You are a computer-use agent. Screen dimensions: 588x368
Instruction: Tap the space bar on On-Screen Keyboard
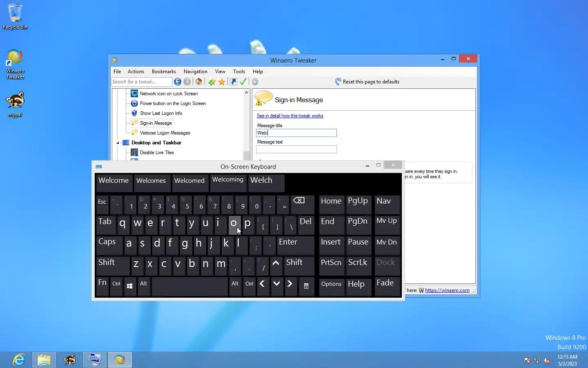coord(190,286)
